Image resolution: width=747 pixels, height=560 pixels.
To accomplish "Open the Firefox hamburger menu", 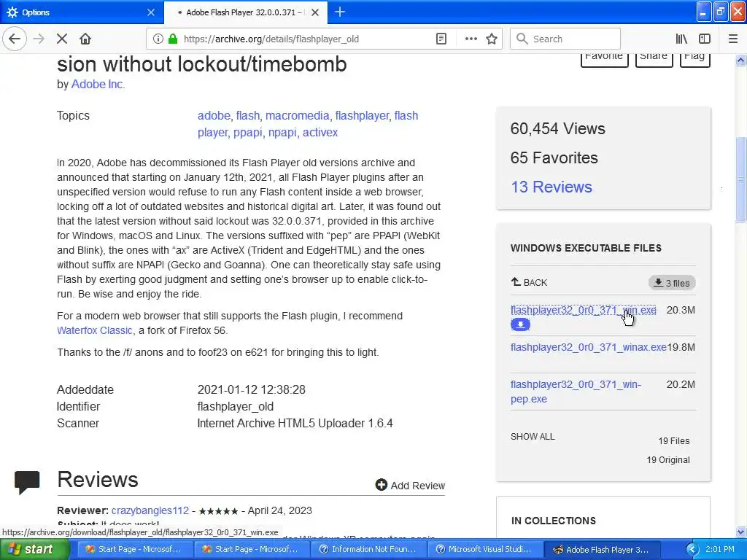I will point(733,39).
